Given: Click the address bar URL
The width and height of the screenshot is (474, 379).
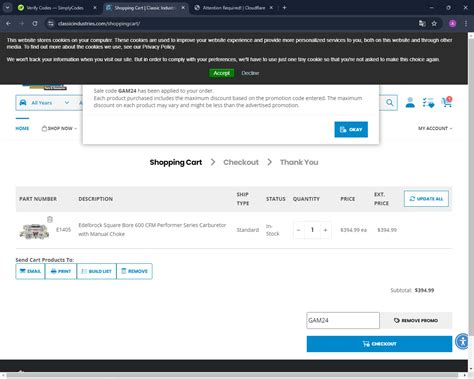Looking at the screenshot, I should pyautogui.click(x=99, y=24).
